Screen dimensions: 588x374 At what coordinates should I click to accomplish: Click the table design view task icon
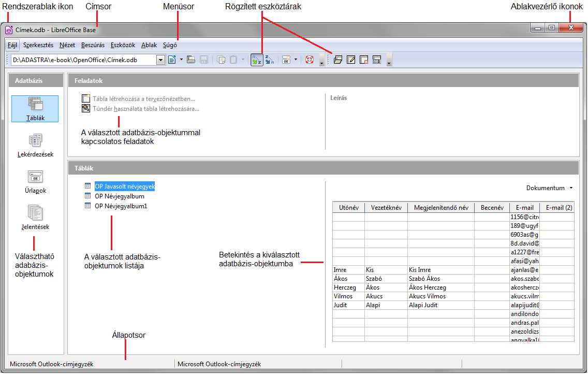86,98
